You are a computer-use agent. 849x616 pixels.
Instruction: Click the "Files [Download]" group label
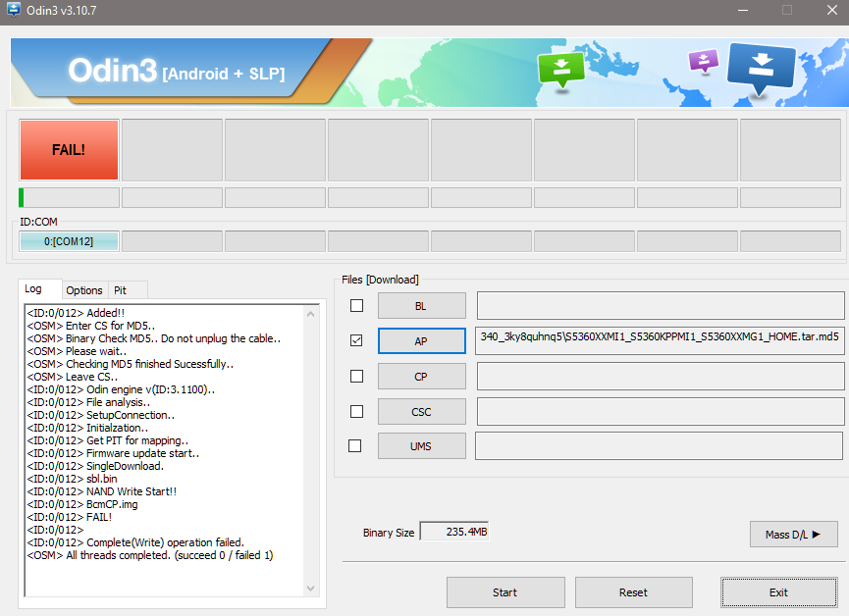point(380,280)
